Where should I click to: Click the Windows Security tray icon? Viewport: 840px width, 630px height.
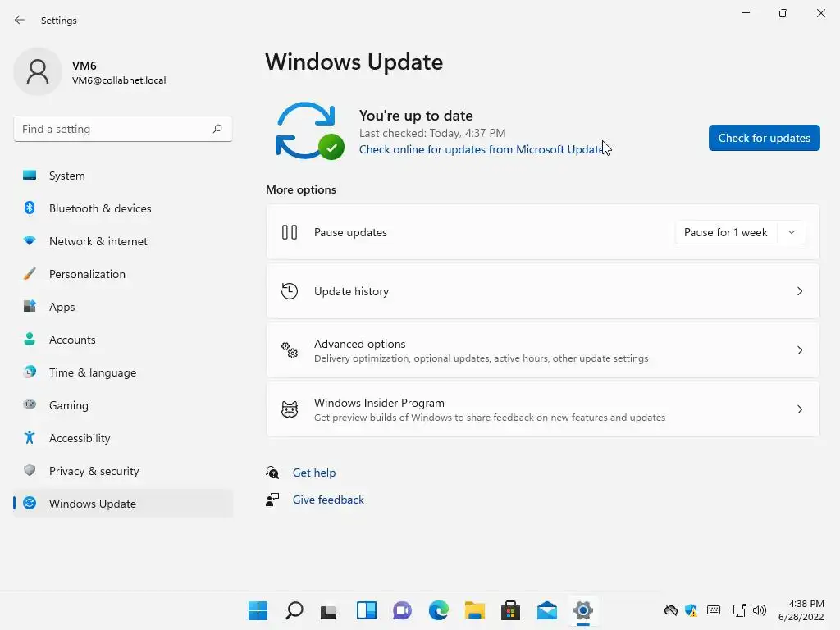(x=691, y=610)
